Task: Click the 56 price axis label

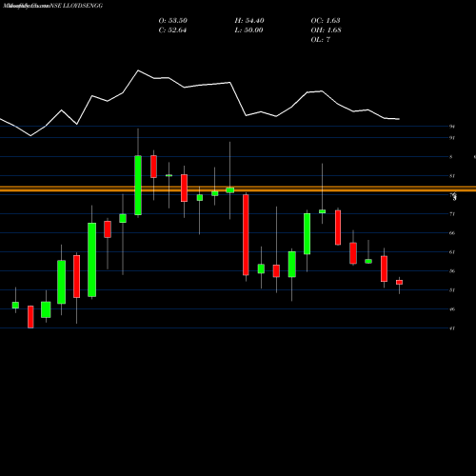Action: (x=452, y=271)
